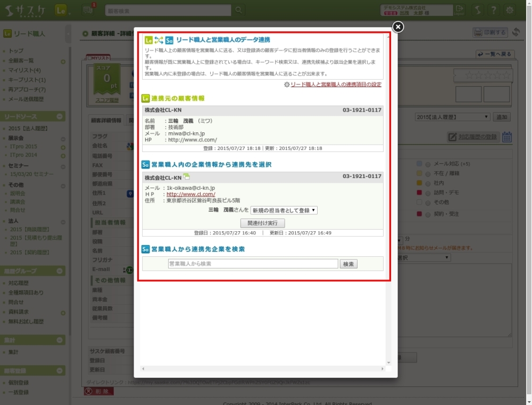532x405 pixels.
Task: Switch to the 顧客詳細情報 tab
Action: click(106, 121)
